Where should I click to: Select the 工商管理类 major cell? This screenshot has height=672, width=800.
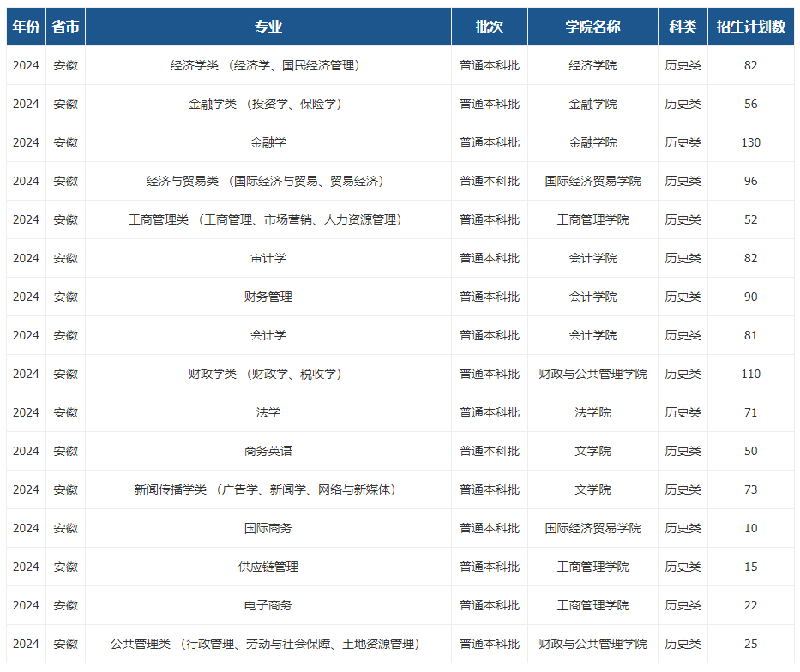tap(268, 219)
